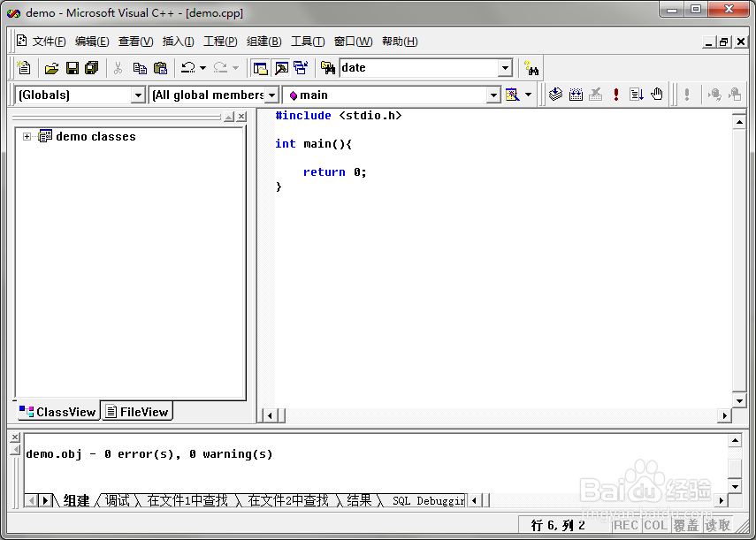Open the undo history dropdown arrow
Image resolution: width=756 pixels, height=540 pixels.
click(203, 68)
